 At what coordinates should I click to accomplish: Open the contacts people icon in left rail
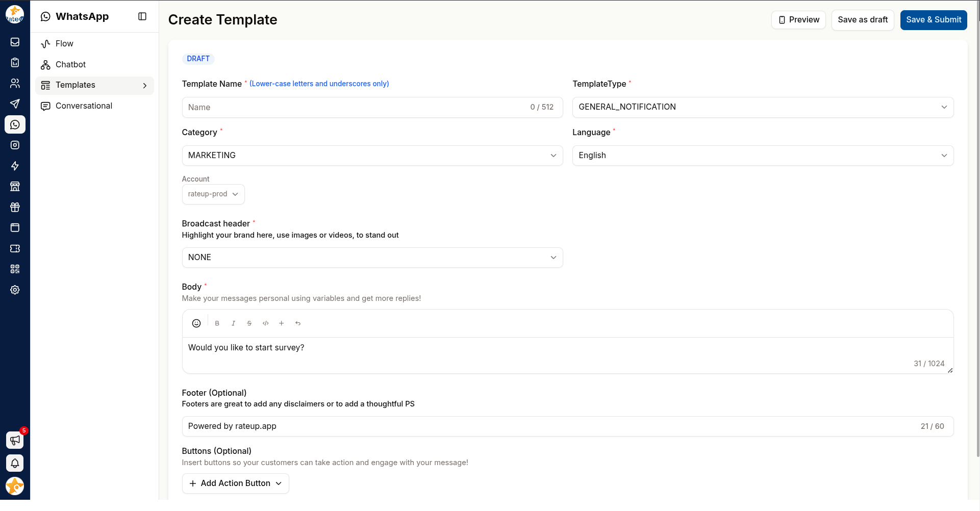[x=15, y=83]
